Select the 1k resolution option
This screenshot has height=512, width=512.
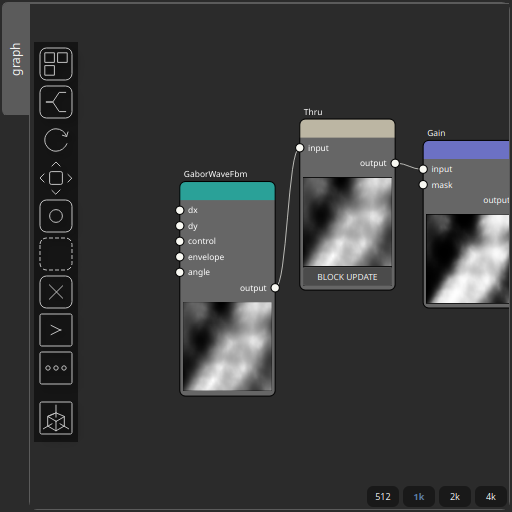click(x=419, y=497)
